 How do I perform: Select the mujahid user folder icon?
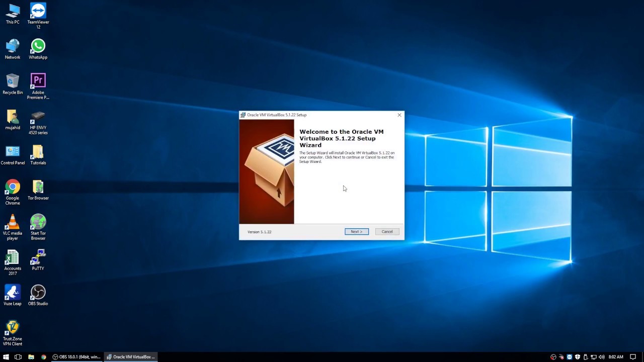click(x=13, y=120)
